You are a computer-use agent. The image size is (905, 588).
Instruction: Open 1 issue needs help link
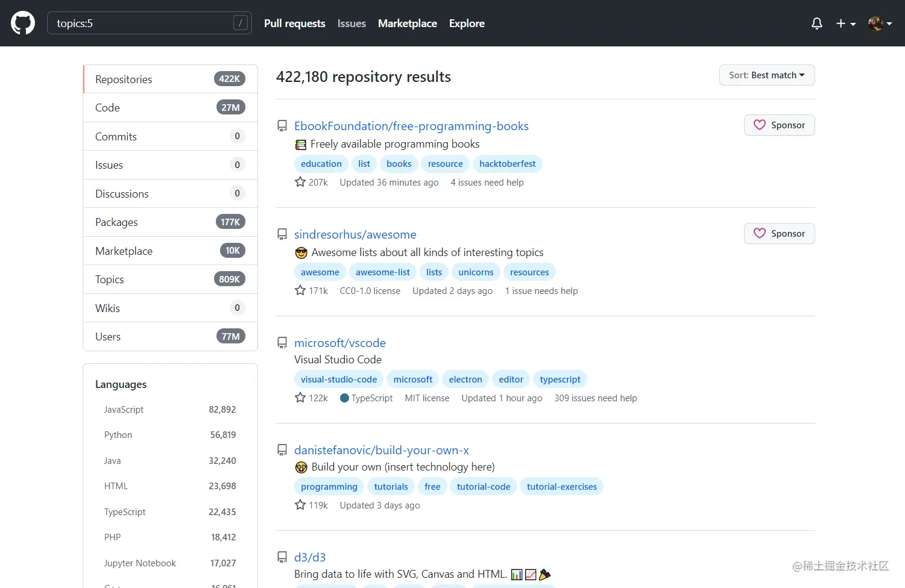(x=541, y=291)
